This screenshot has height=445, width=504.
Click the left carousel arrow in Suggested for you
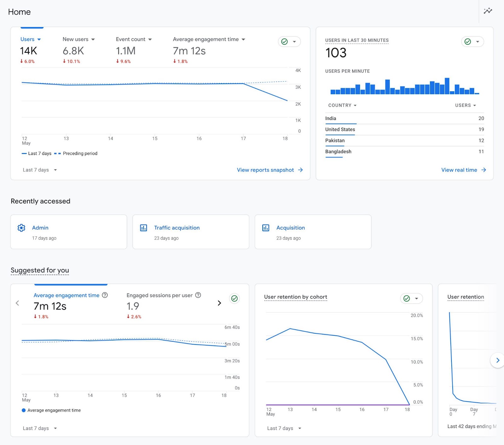(x=17, y=303)
